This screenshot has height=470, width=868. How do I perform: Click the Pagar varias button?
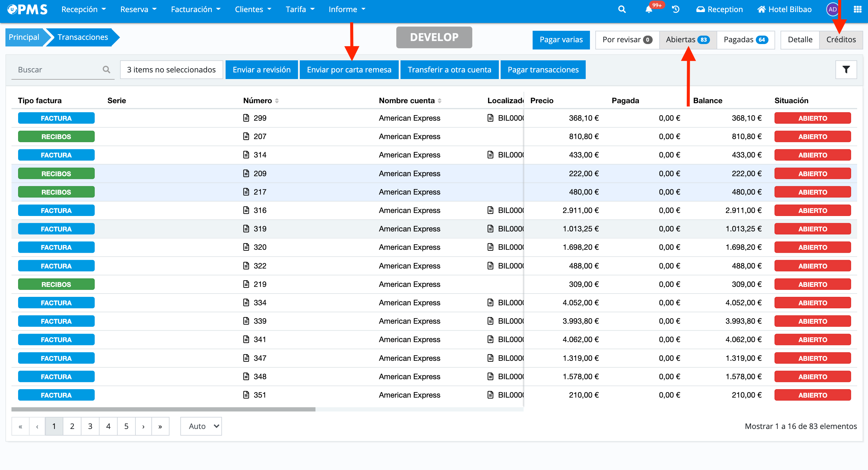click(x=561, y=40)
